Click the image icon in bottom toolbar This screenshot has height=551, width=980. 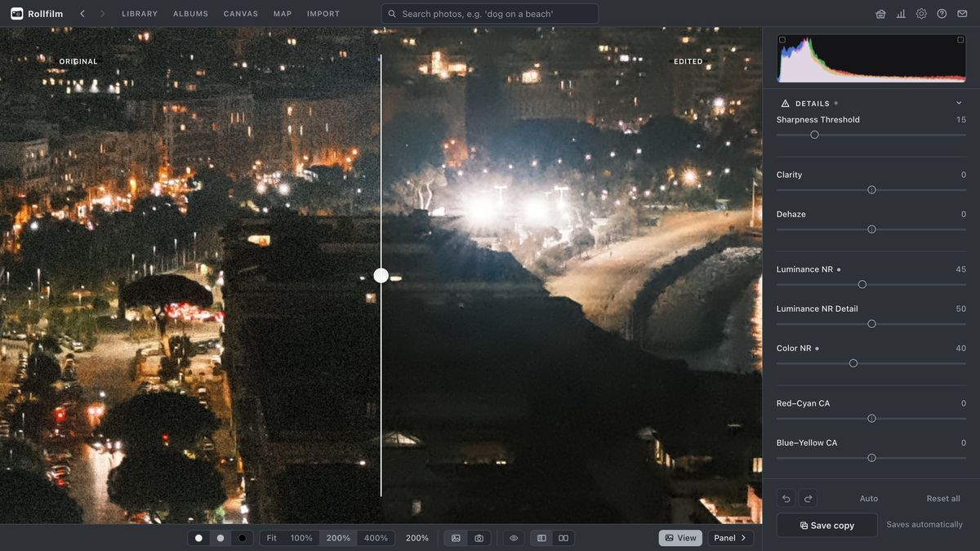tap(456, 538)
